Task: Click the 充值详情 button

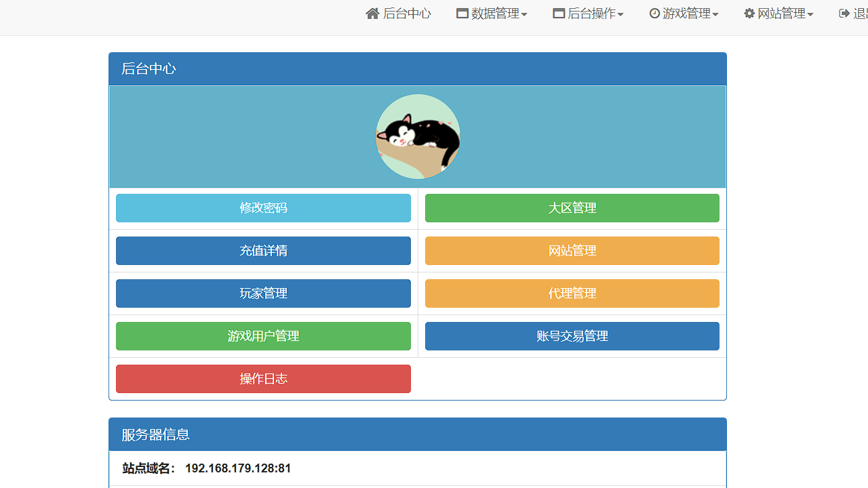Action: click(263, 251)
